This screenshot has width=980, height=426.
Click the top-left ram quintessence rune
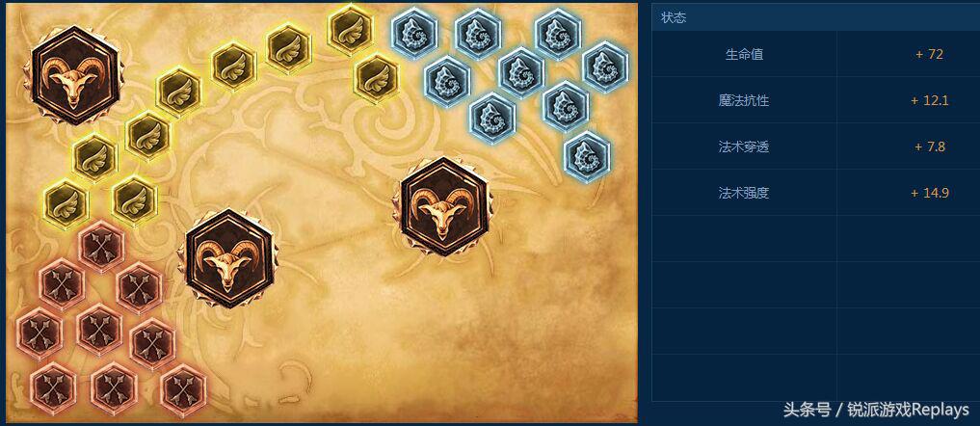74,75
